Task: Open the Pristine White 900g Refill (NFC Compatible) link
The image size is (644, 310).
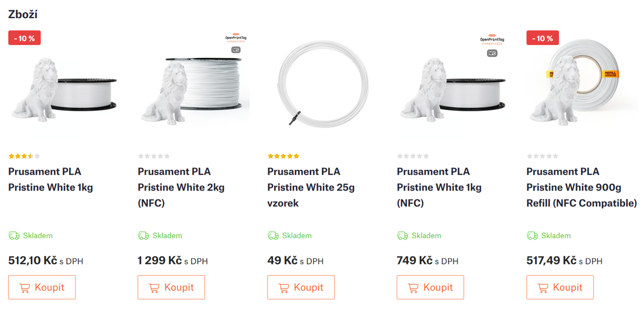Action: coord(581,187)
